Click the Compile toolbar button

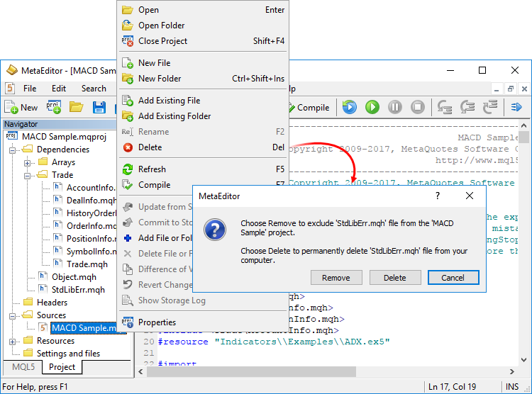coord(309,108)
